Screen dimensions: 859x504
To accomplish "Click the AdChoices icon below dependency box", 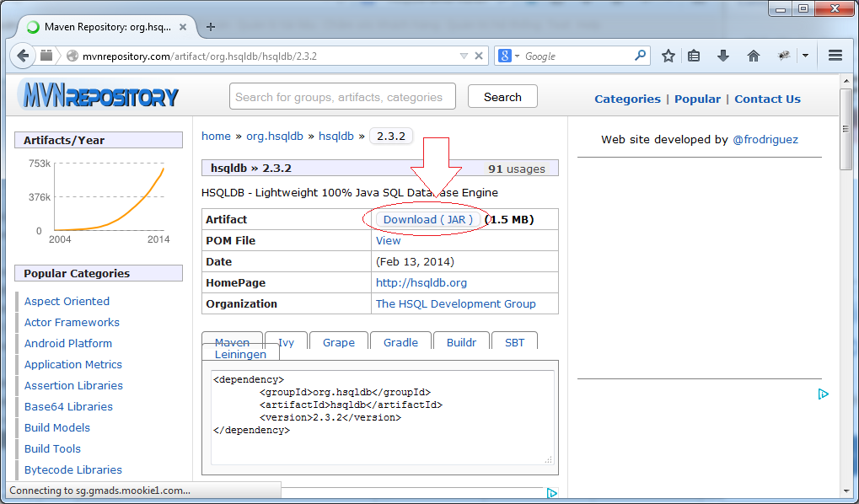I will pos(551,493).
